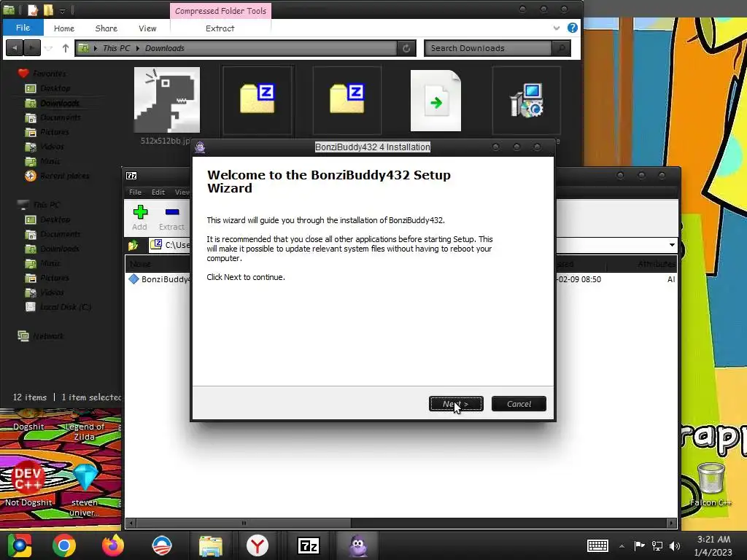747x560 pixels.
Task: Open Pictures under Favorites
Action: [x=54, y=132]
